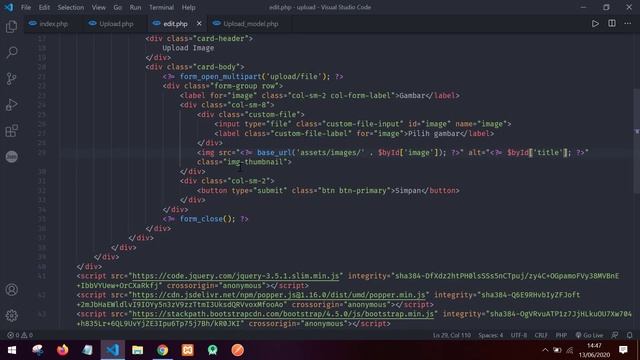Open File Explorer from the taskbar
This screenshot has height=360, width=640.
coord(138,350)
